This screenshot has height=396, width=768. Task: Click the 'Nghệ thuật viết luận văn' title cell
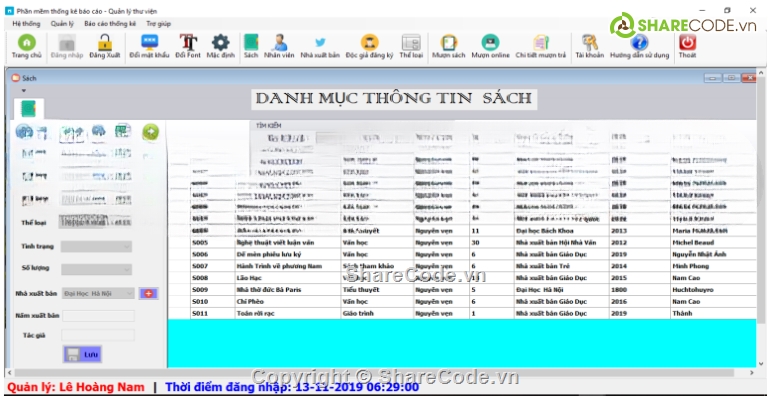click(288, 243)
